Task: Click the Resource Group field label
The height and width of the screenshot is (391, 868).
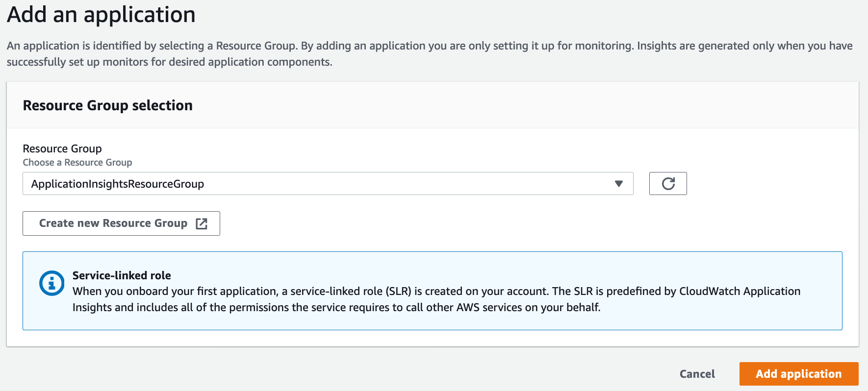Action: click(62, 148)
